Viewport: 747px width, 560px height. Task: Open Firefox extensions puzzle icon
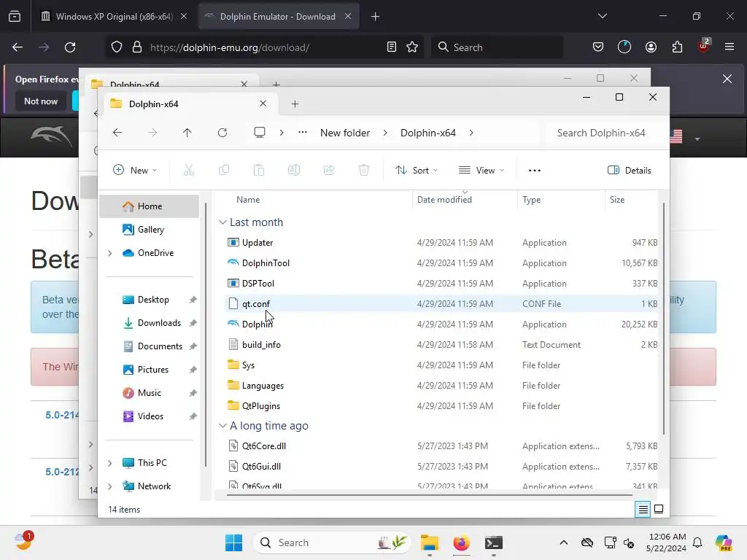pos(677,47)
